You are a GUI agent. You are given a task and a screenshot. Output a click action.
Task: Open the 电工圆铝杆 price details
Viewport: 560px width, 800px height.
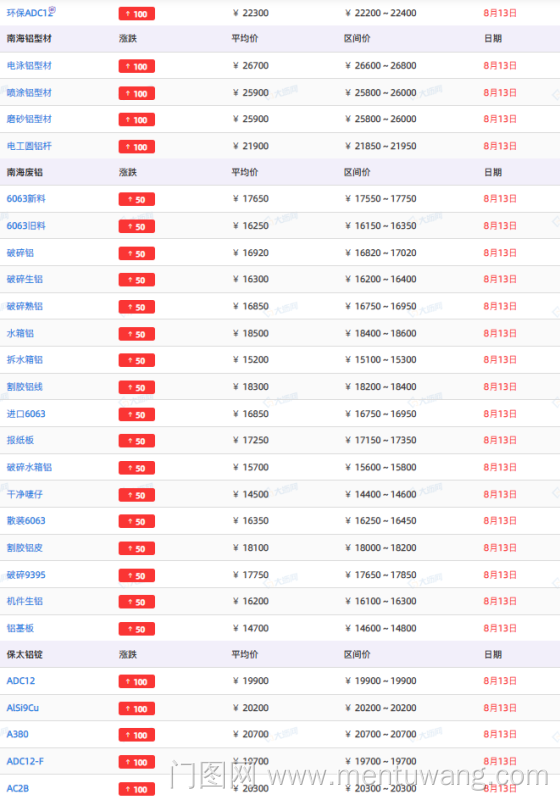[29, 146]
